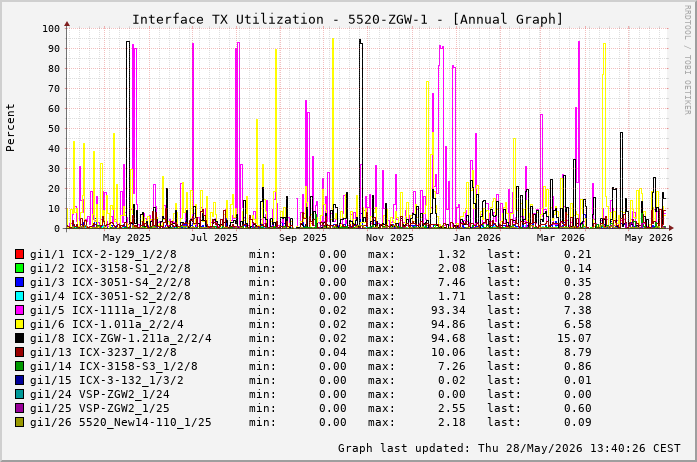Screen dimensions: 697x462
Task: Click the gi1/8 last value 15.07
Action: click(574, 338)
